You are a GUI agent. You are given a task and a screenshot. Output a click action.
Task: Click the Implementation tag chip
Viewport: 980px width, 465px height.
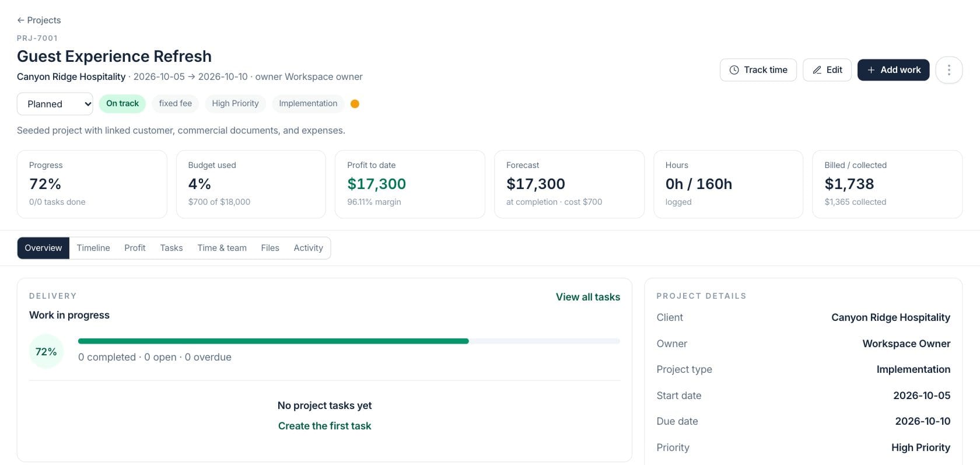coord(308,104)
